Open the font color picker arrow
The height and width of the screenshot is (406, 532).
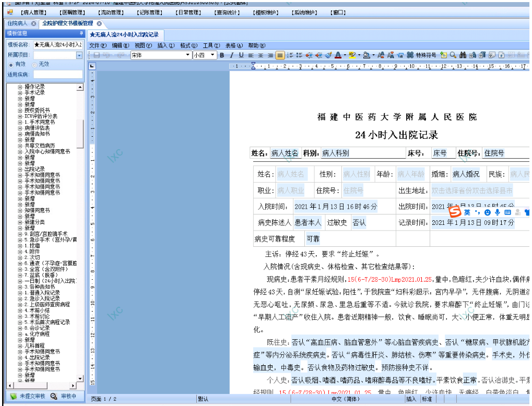pos(345,55)
